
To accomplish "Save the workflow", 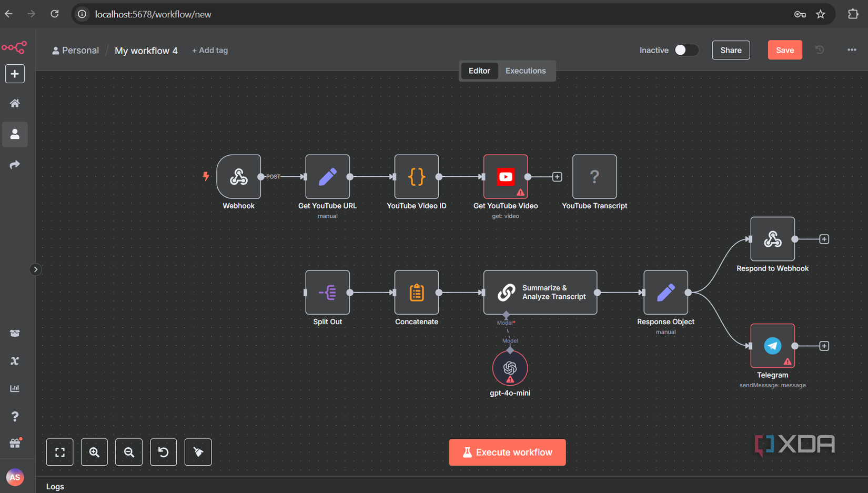I will 785,49.
